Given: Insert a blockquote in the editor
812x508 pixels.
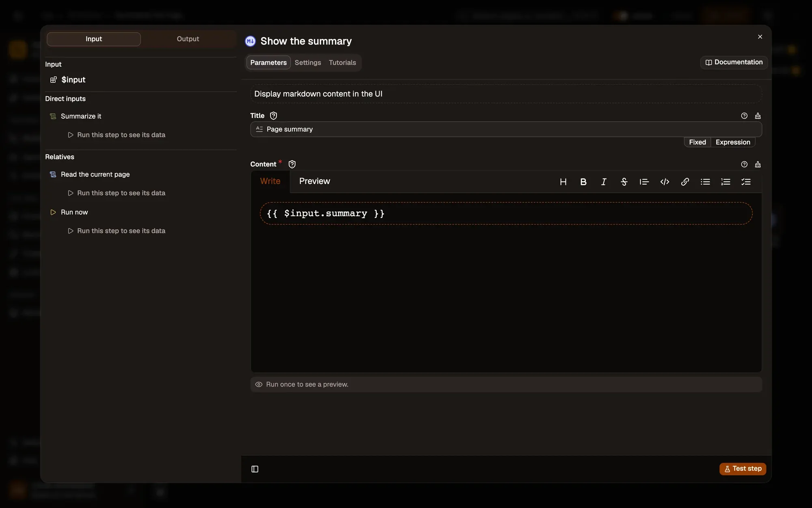Looking at the screenshot, I should [x=644, y=182].
